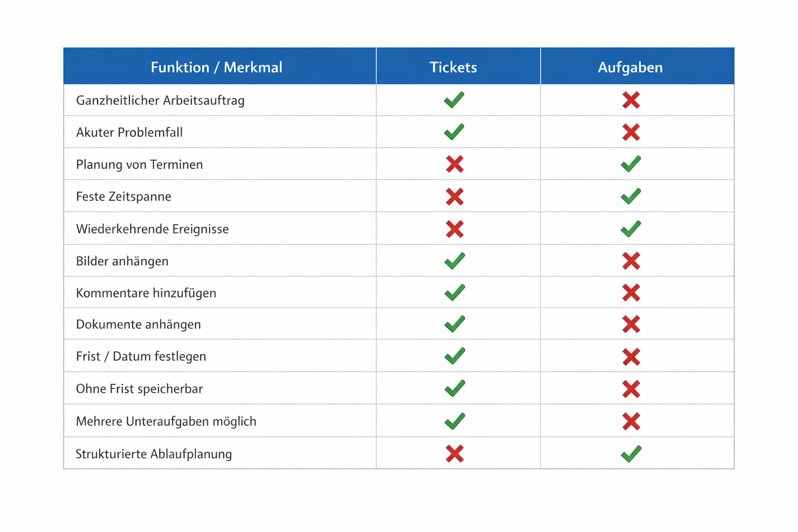Select the Tickets column header
798x532 pixels.
[x=453, y=67]
